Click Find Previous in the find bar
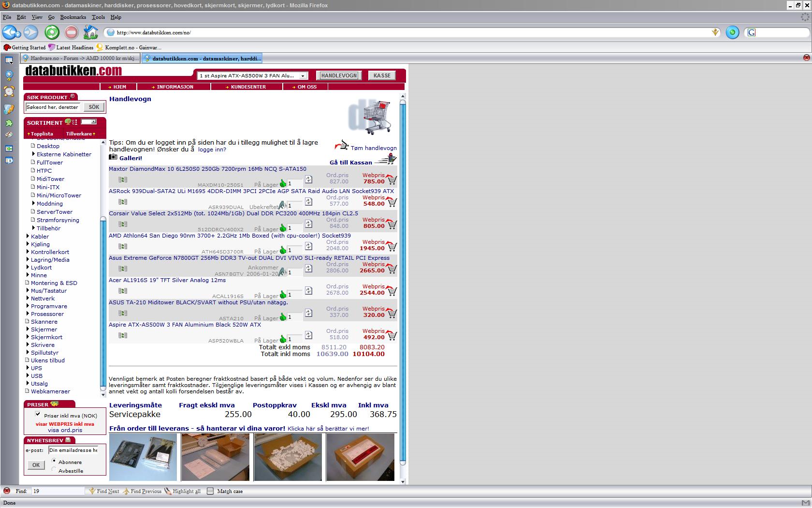The width and height of the screenshot is (812, 508). pyautogui.click(x=142, y=491)
